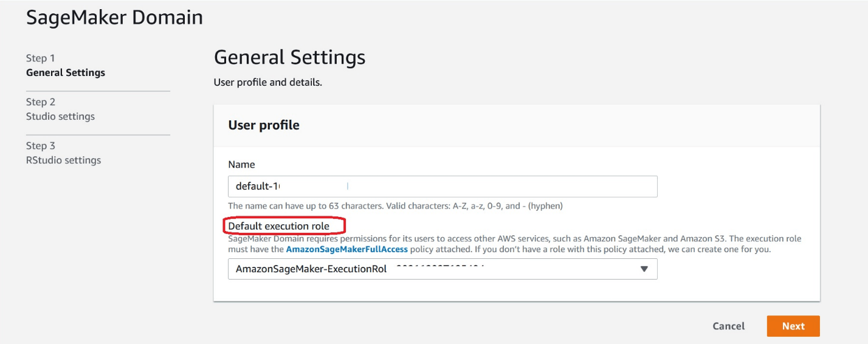Image resolution: width=868 pixels, height=344 pixels.
Task: Open the AmazonSageMakerFullAccess policy link
Action: tap(347, 250)
